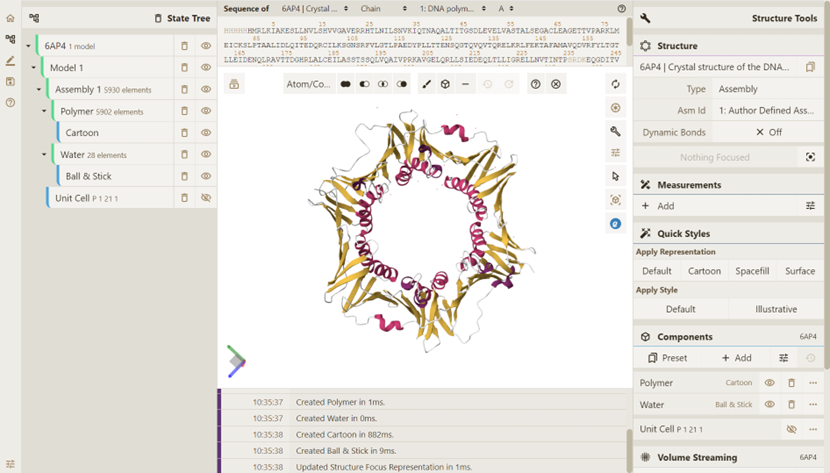830x473 pixels.
Task: Hide the Polymer node in State Tree
Action: coord(206,111)
